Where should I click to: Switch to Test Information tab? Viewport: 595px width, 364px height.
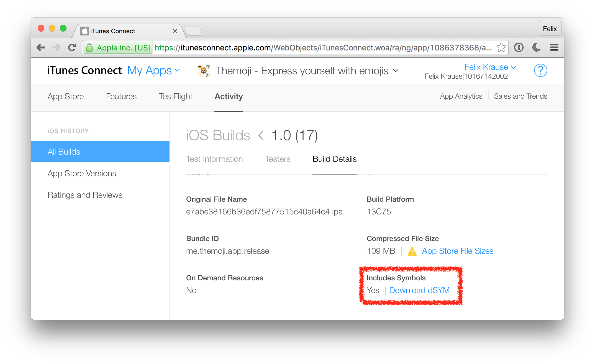pos(214,159)
